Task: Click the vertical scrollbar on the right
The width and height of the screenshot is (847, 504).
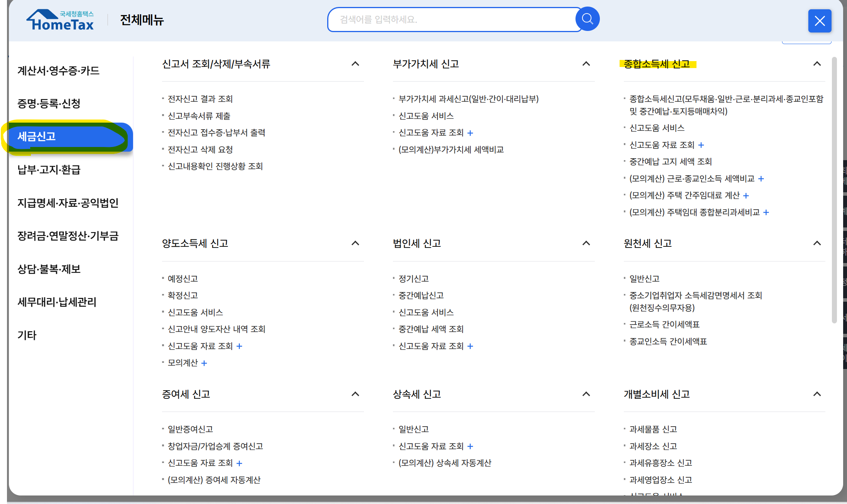Action: click(x=834, y=190)
